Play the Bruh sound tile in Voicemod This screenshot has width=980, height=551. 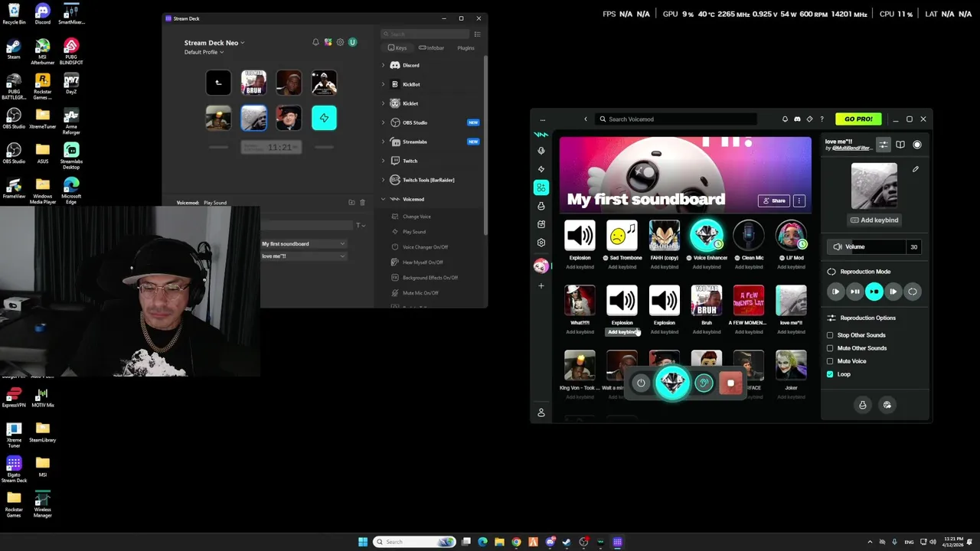707,300
